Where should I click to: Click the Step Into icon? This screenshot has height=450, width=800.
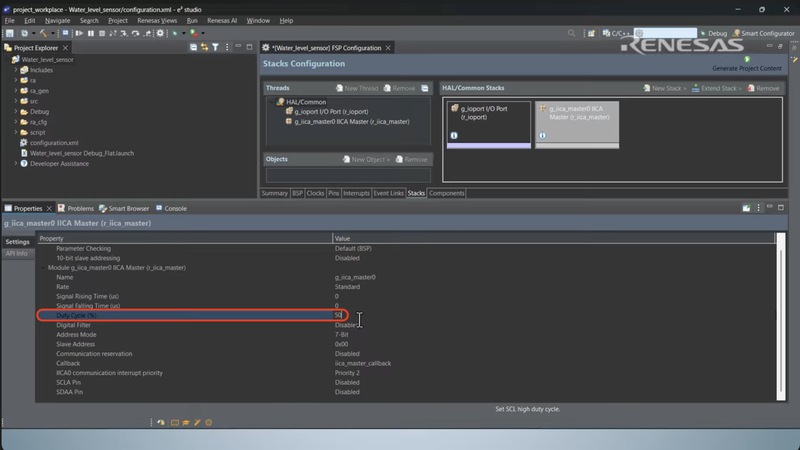click(124, 33)
